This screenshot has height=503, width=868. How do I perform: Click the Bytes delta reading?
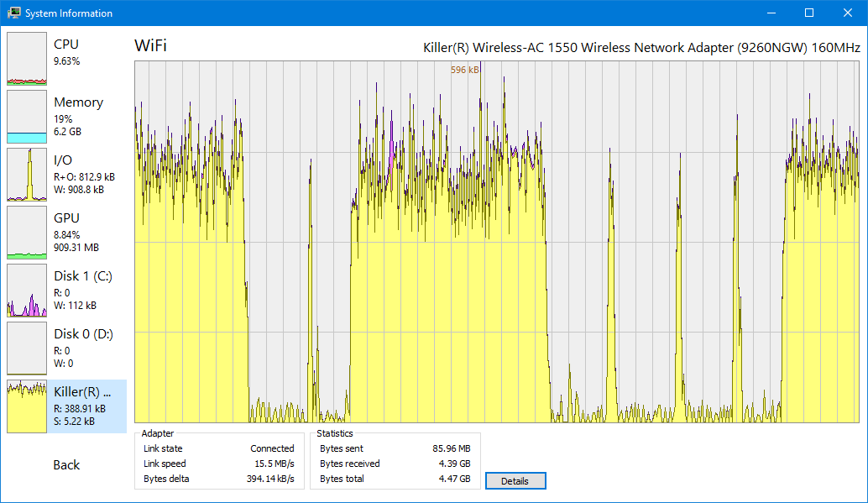pyautogui.click(x=270, y=479)
